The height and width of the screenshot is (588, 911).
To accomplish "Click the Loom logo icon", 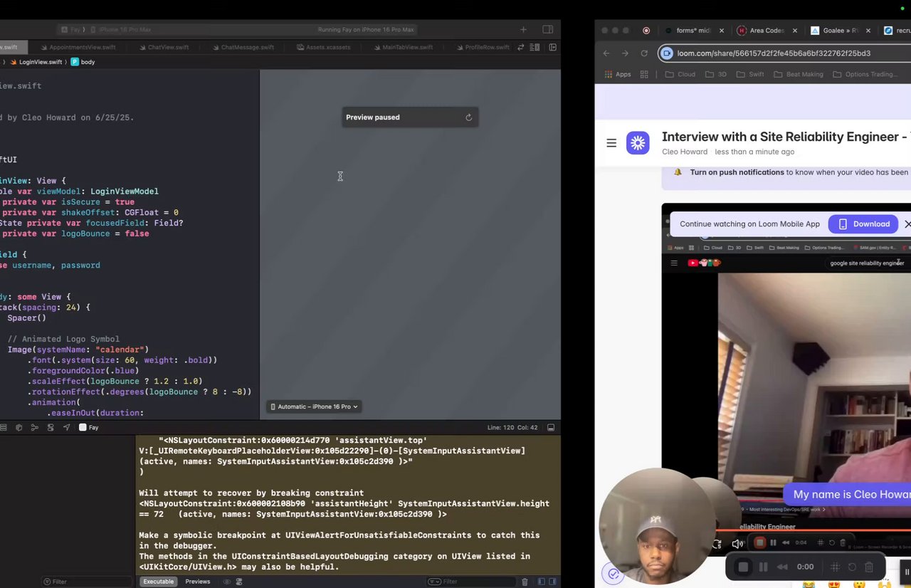I will [x=638, y=143].
